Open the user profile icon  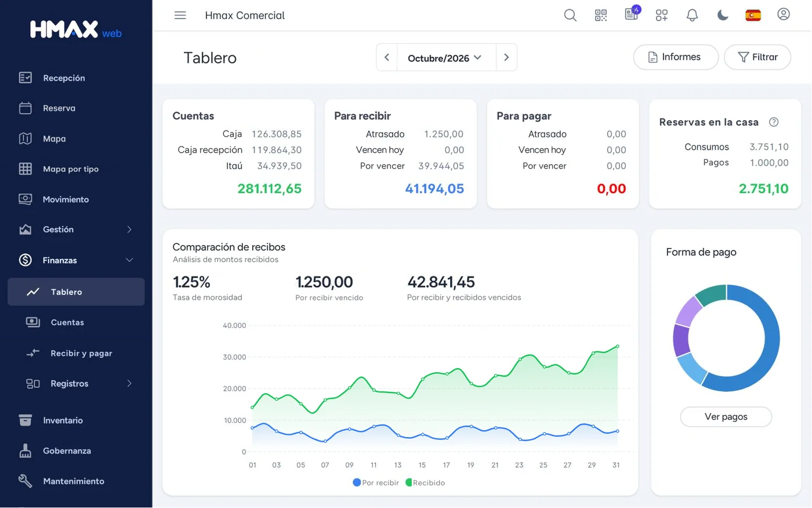784,15
